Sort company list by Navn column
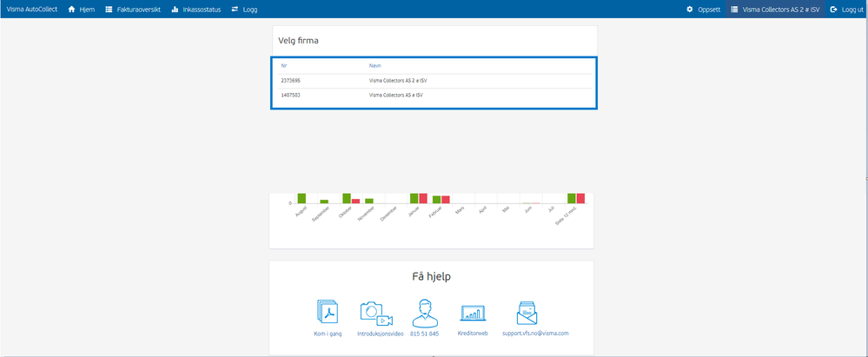 [374, 66]
